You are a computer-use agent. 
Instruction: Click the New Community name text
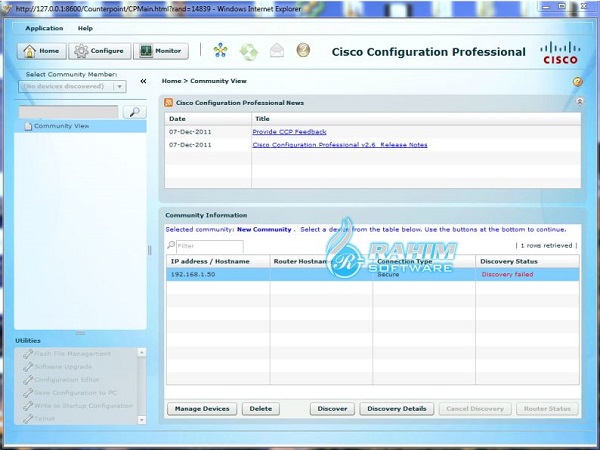(x=264, y=230)
